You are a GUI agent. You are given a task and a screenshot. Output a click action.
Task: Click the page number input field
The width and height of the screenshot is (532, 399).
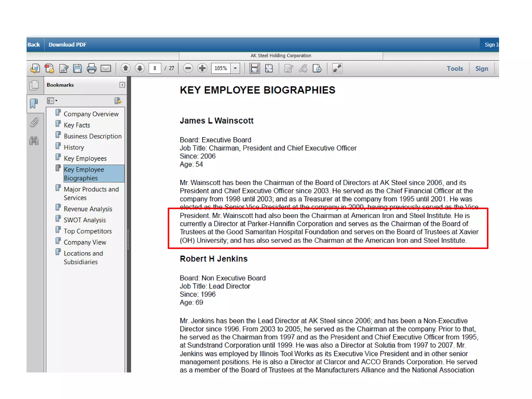pyautogui.click(x=155, y=68)
